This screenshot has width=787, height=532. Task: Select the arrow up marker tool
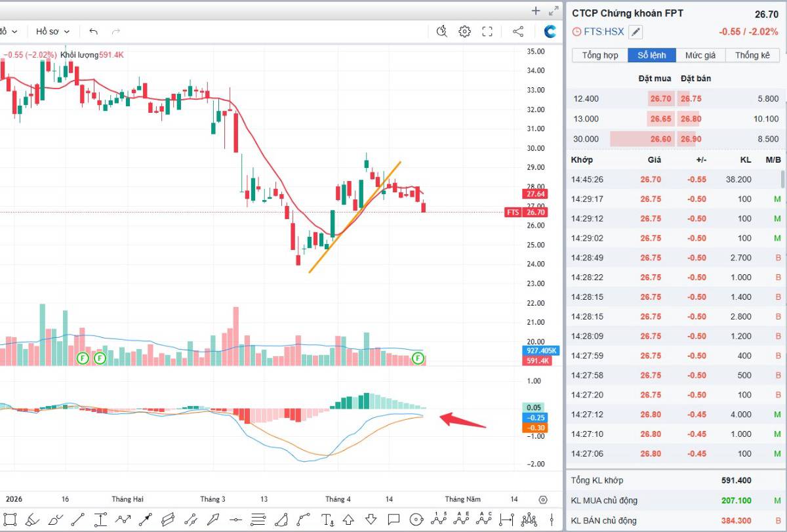348,520
